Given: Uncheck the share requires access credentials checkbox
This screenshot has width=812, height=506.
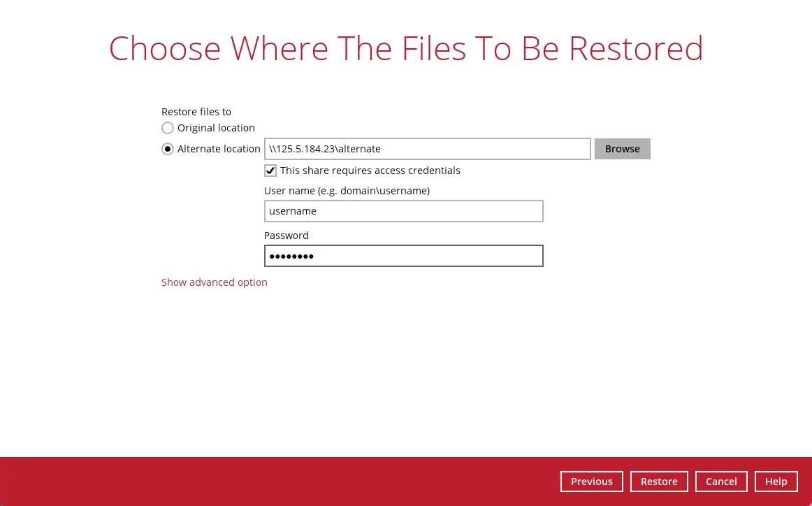Looking at the screenshot, I should pyautogui.click(x=270, y=171).
